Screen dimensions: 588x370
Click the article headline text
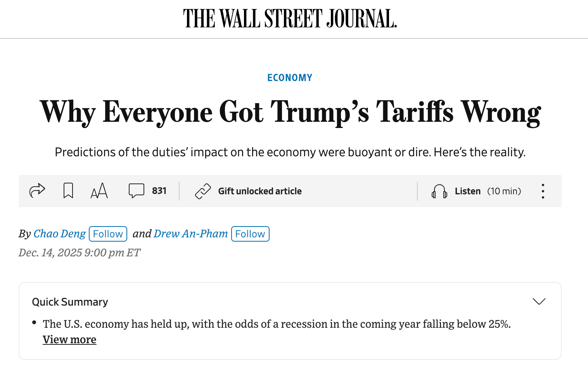290,112
